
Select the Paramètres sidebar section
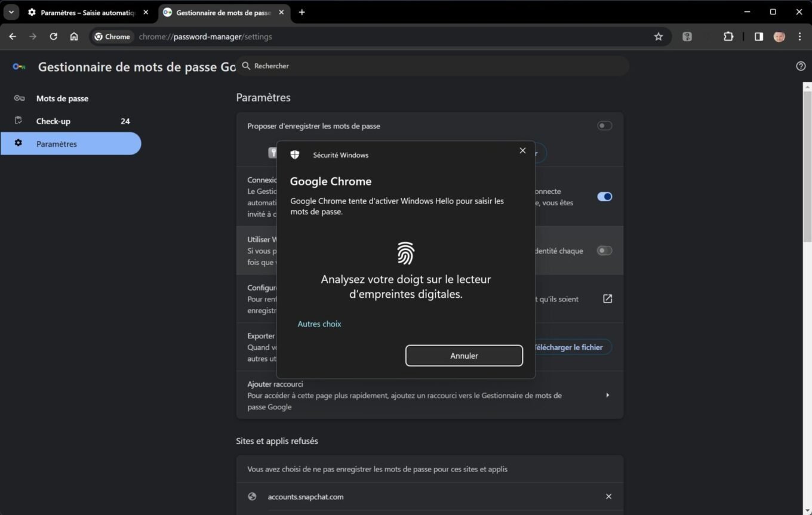coord(70,144)
